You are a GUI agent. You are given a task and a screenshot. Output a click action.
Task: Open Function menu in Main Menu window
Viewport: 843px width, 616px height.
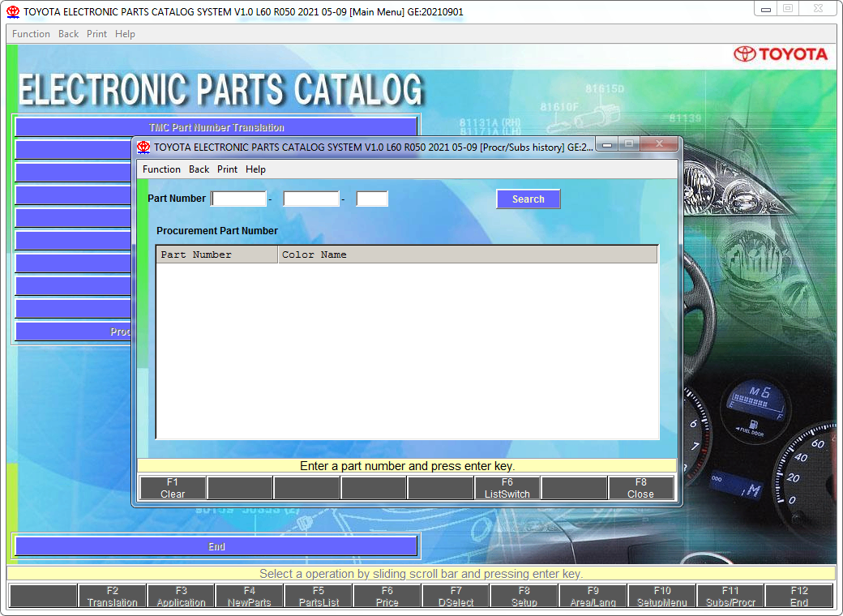[31, 34]
